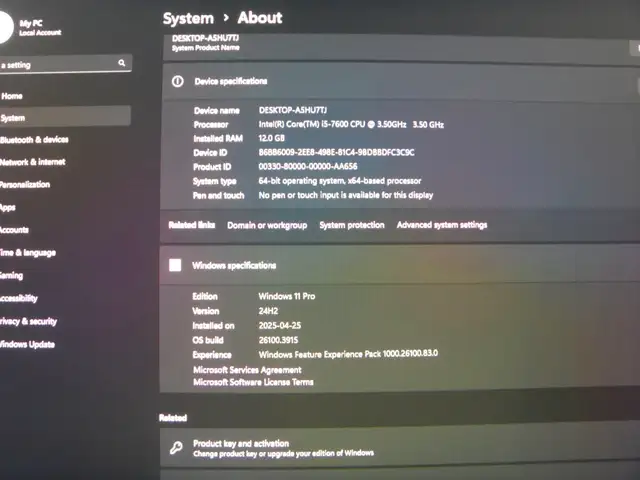
Task: Click the No pen or touch text
Action: pos(346,195)
